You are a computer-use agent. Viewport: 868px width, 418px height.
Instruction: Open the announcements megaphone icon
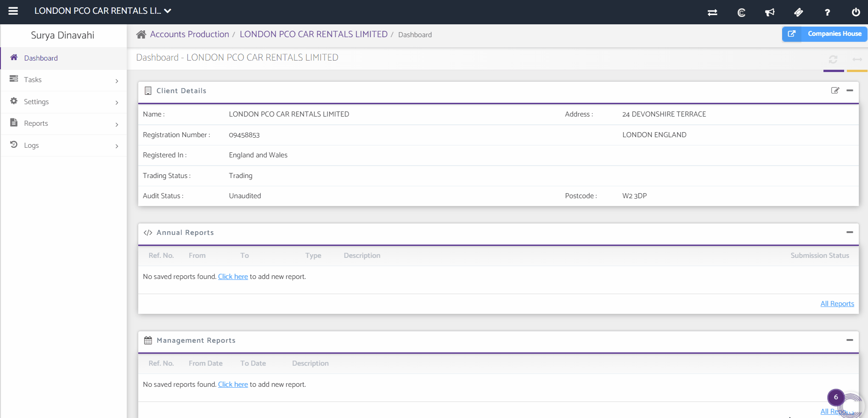coord(770,12)
